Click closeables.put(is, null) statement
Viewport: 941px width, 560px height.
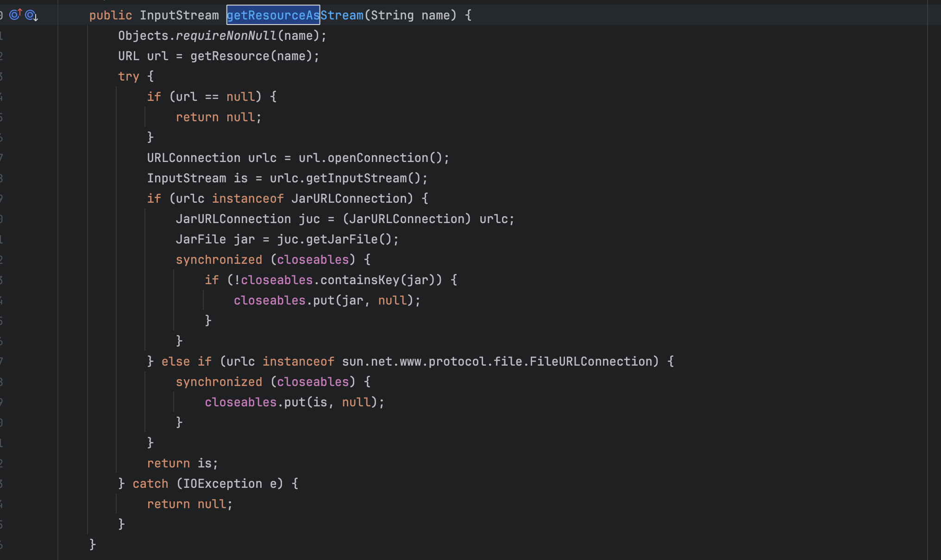[295, 402]
